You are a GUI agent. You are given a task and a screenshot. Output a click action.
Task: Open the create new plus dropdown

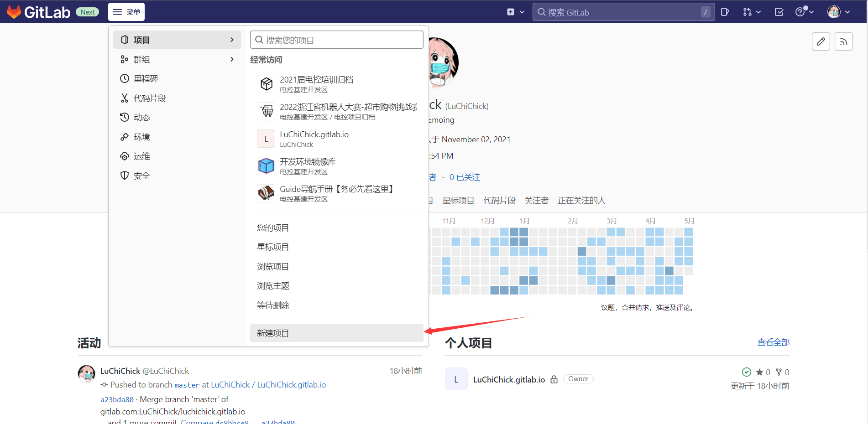(x=516, y=12)
